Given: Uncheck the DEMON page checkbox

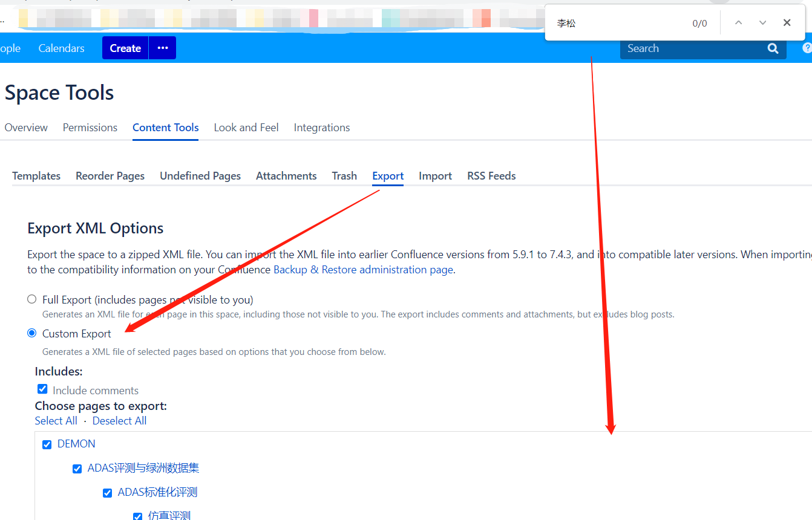Looking at the screenshot, I should [x=47, y=444].
